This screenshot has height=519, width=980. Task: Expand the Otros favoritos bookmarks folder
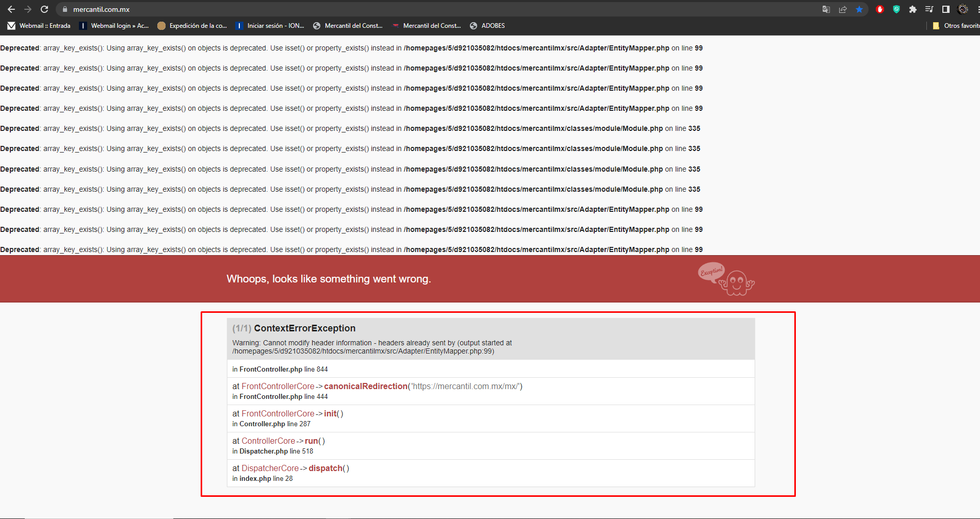[956, 26]
